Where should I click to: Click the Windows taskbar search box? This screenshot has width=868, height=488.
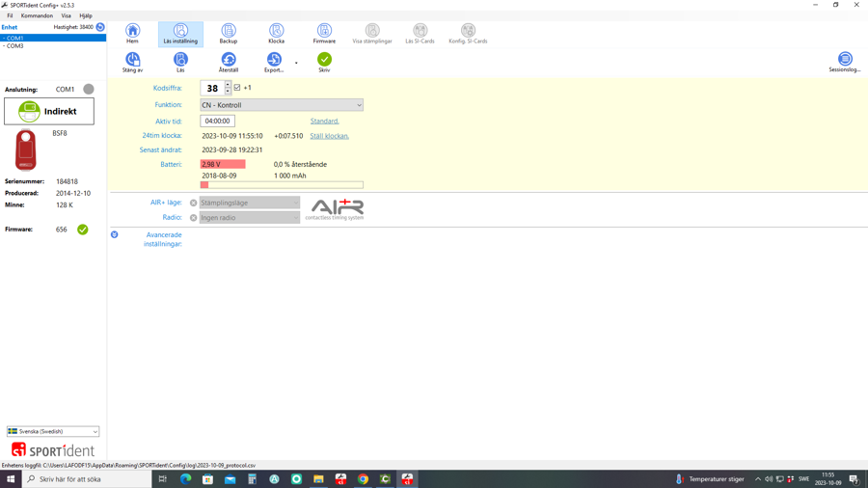pos(87,479)
